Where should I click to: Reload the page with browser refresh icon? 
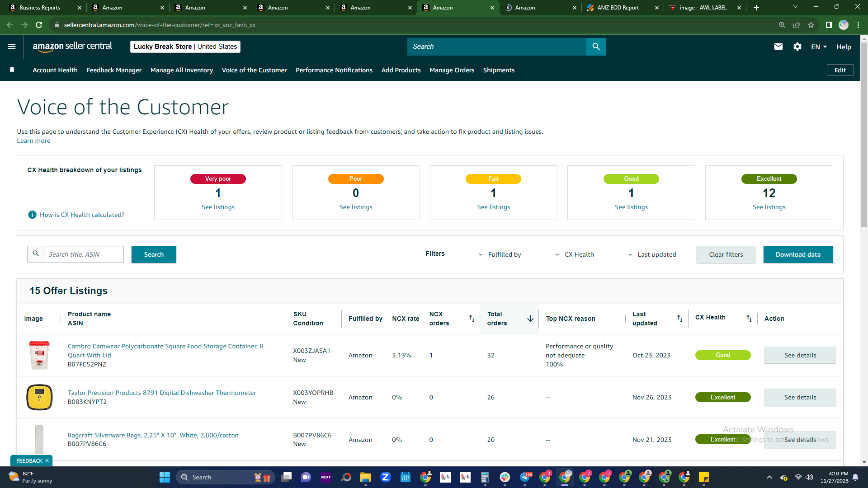[39, 25]
